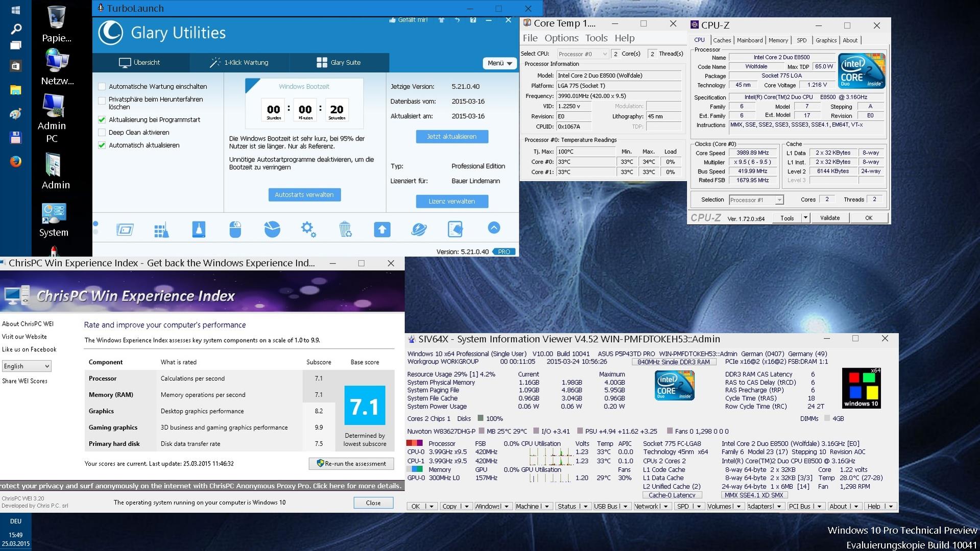This screenshot has height=551, width=980.
Task: Open Visit our Website link in ChrisPC
Action: tap(25, 337)
